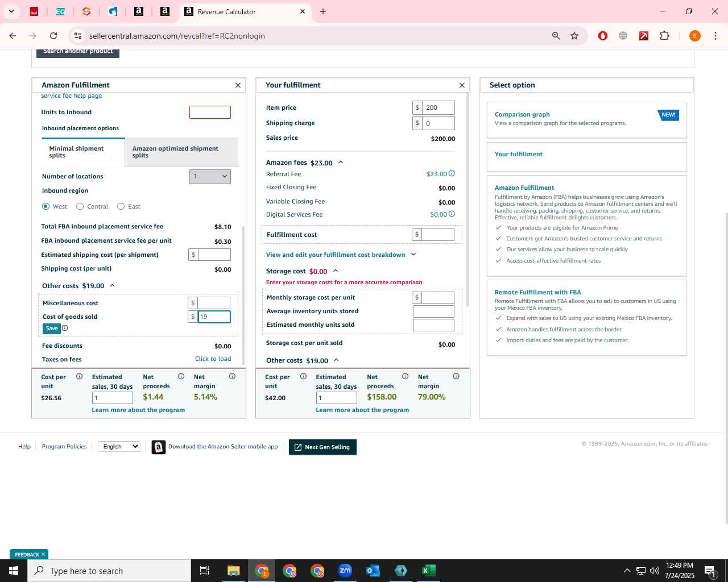Reload the Revenue Calculator page

click(53, 36)
